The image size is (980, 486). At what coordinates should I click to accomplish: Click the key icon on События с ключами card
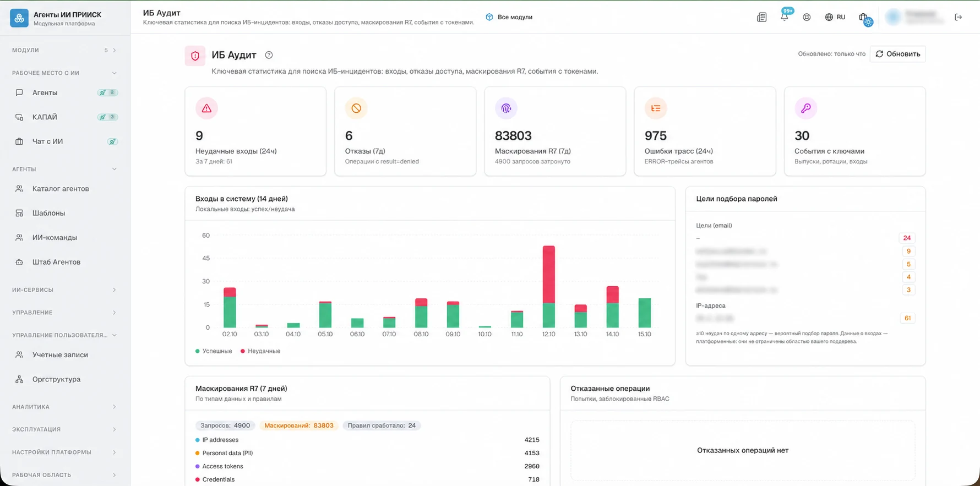tap(805, 108)
